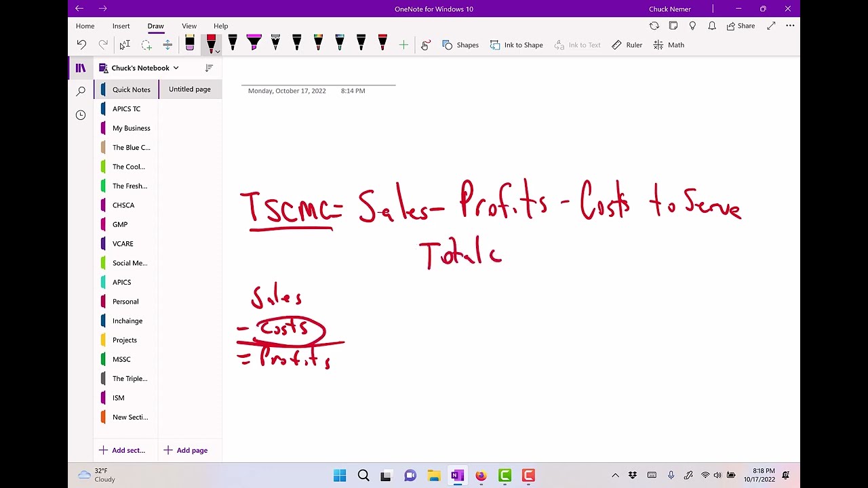Open the Projects section

pyautogui.click(x=126, y=340)
